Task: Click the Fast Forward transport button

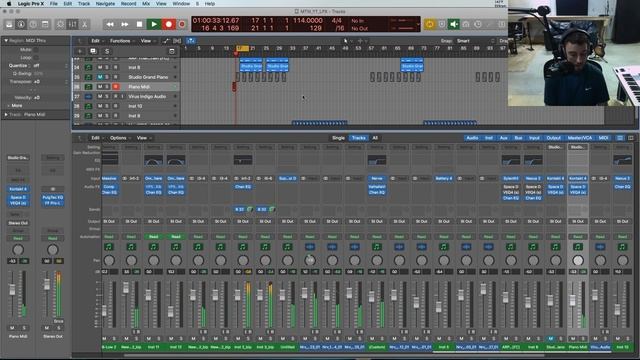Action: (124, 24)
